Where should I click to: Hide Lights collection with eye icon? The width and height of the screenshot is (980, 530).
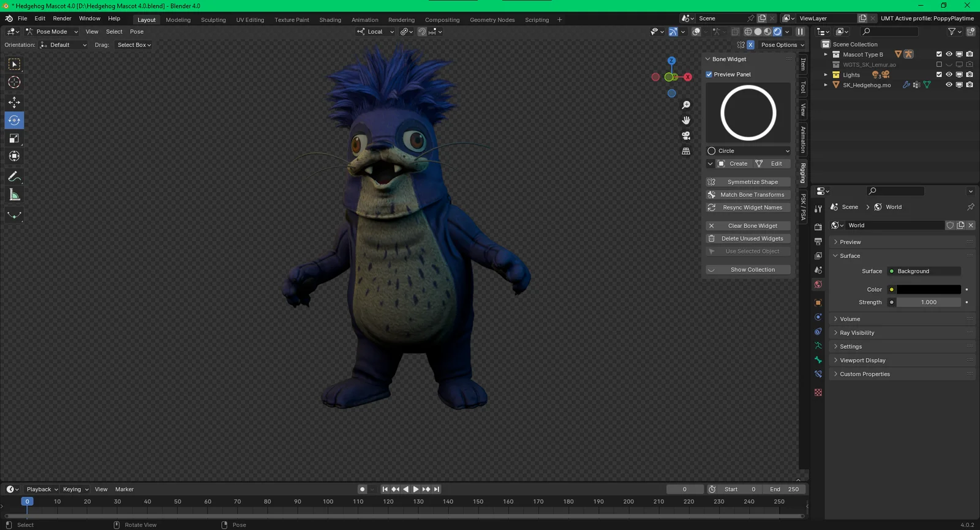(x=949, y=75)
